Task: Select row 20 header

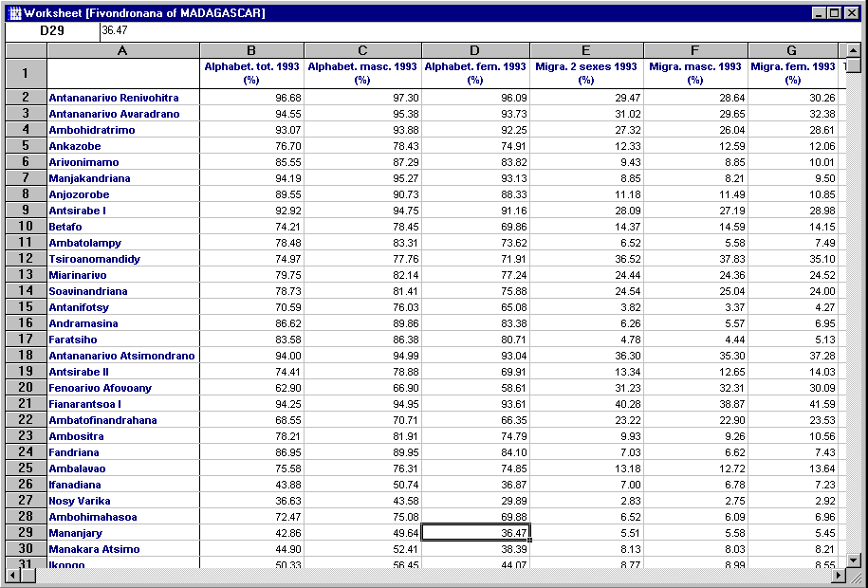Action: [26, 388]
